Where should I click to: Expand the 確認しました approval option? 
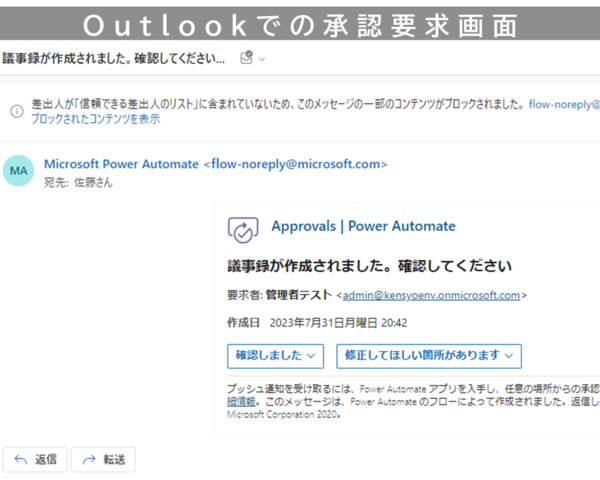pyautogui.click(x=276, y=356)
